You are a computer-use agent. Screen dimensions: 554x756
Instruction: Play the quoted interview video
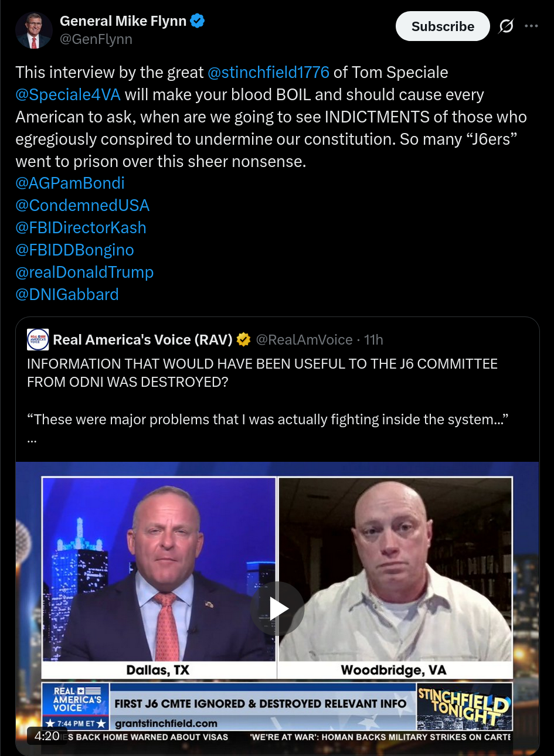pyautogui.click(x=277, y=609)
